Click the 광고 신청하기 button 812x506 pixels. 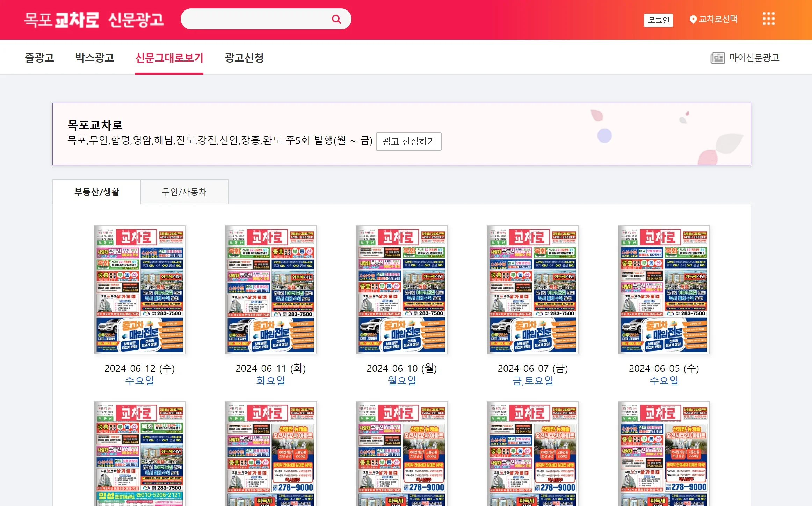click(x=409, y=142)
